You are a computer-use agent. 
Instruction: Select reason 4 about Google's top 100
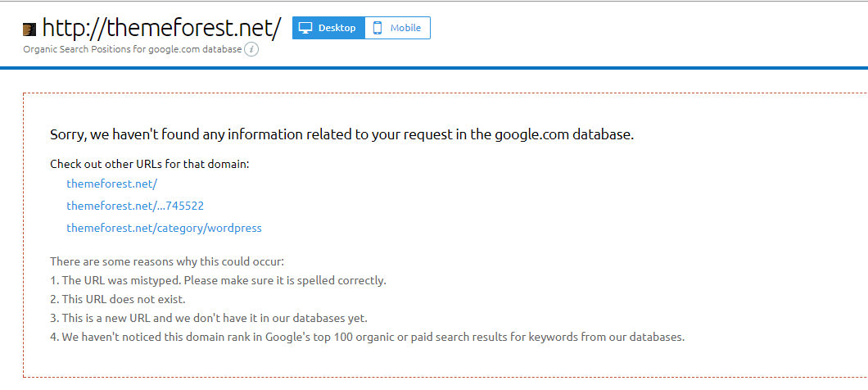tap(368, 337)
